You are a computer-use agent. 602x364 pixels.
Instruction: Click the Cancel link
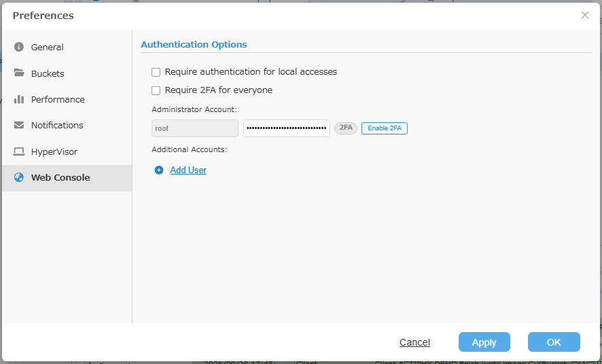coord(414,342)
